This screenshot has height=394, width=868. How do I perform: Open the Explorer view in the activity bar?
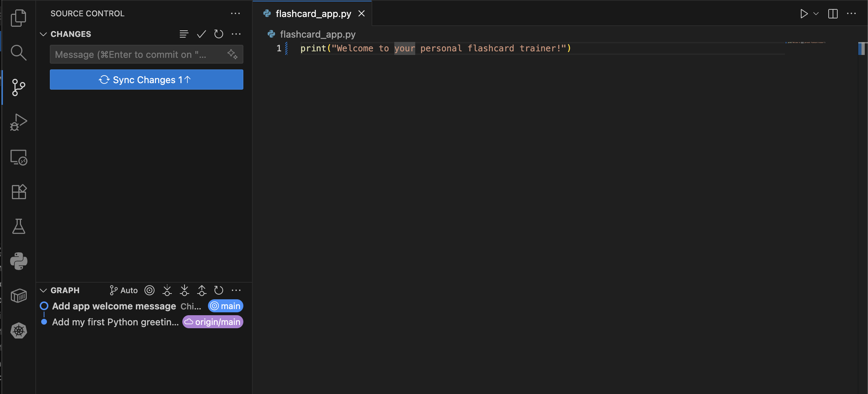tap(18, 17)
